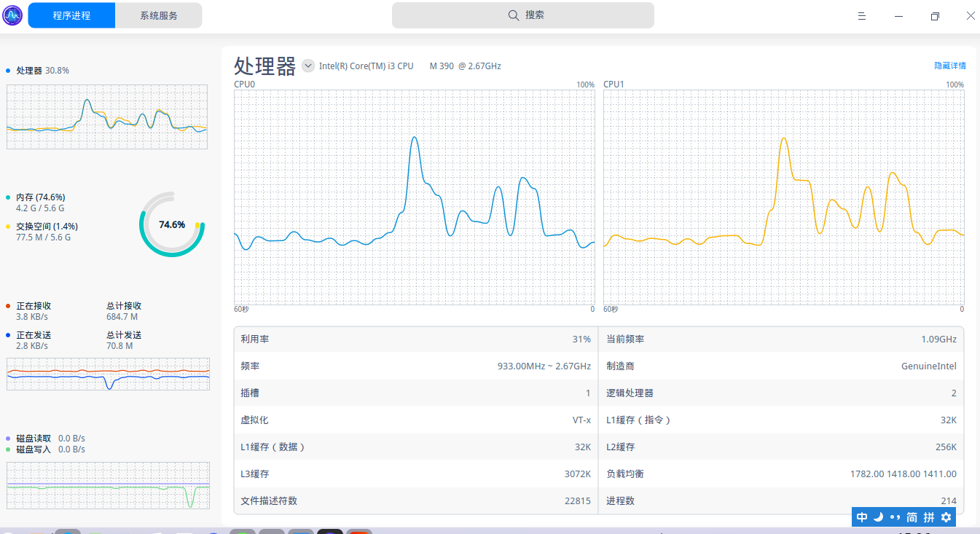980x534 pixels.
Task: Open the hamburger main menu
Action: pos(861,16)
